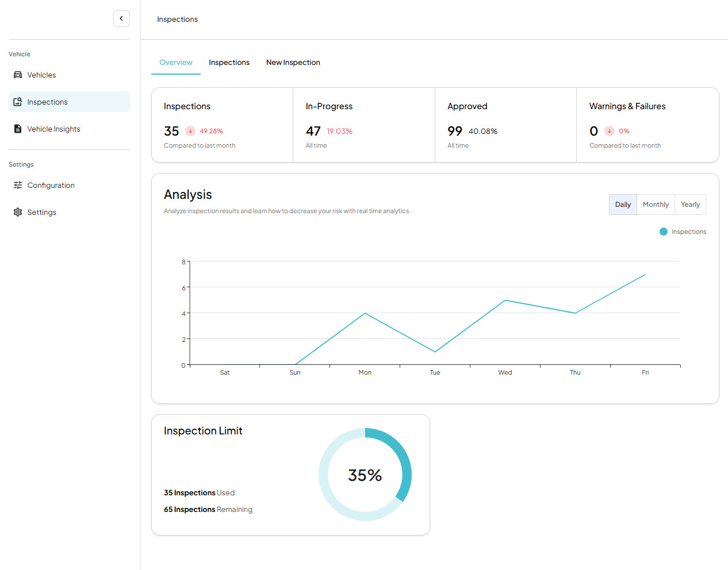Click the 19.03% in-progress percentage
This screenshot has height=570, width=728.
[x=340, y=131]
